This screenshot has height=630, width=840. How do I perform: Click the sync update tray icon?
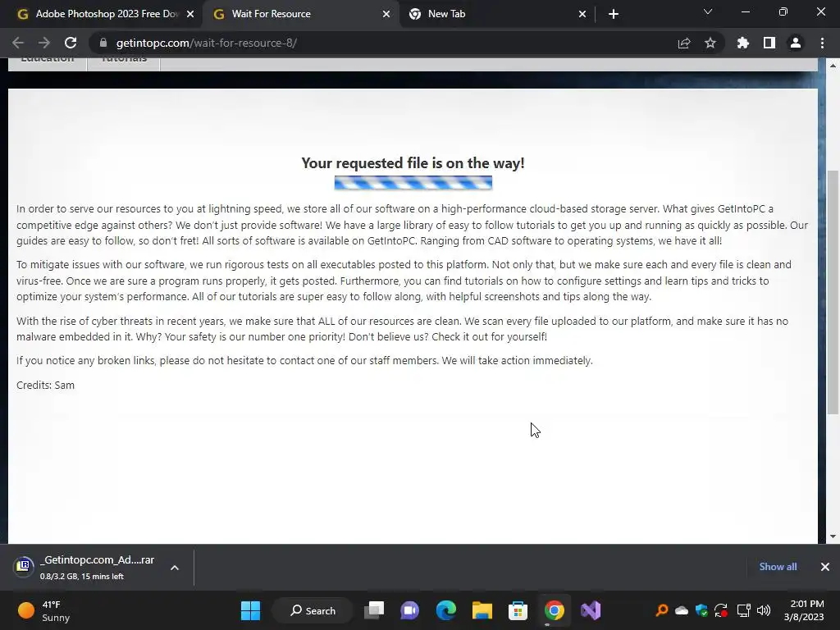point(721,610)
